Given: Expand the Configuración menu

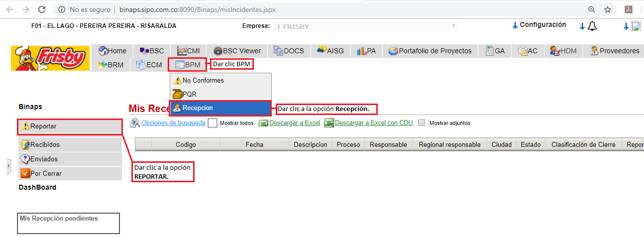Looking at the screenshot, I should click(539, 25).
